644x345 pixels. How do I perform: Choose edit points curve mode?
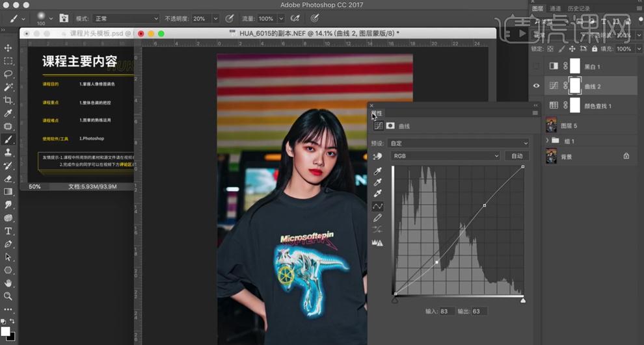(377, 207)
